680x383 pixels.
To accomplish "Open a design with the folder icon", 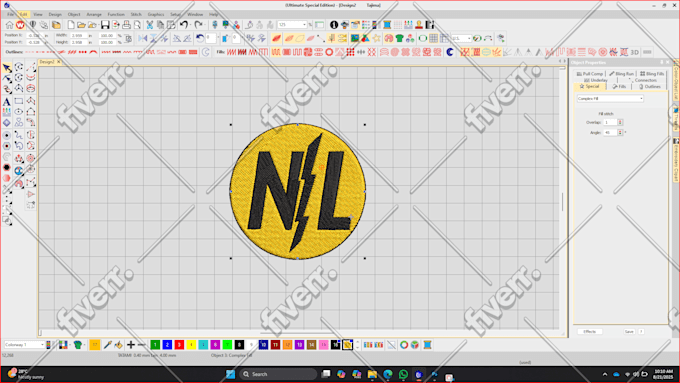I will (x=81, y=25).
